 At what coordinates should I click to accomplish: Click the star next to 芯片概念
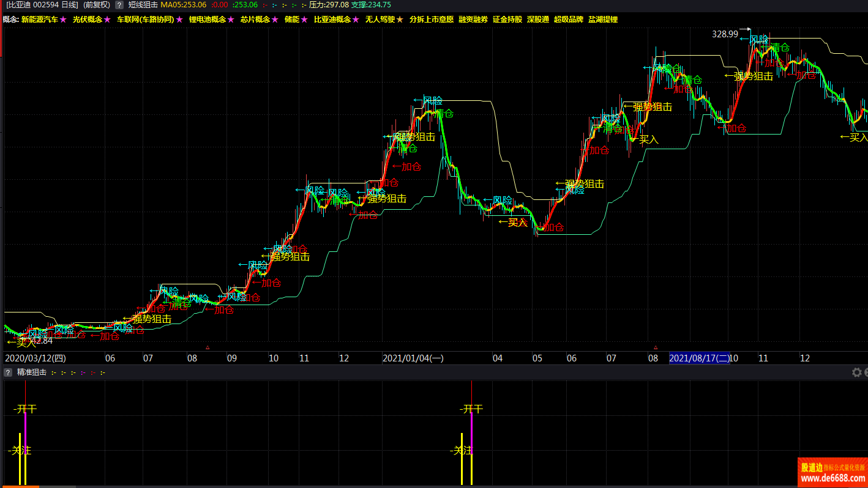pyautogui.click(x=275, y=20)
